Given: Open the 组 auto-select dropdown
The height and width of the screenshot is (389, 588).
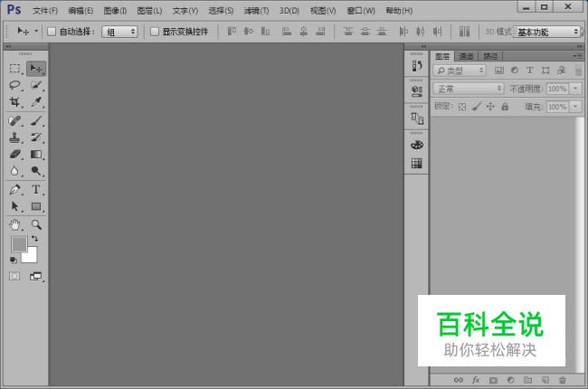Looking at the screenshot, I should click(119, 32).
